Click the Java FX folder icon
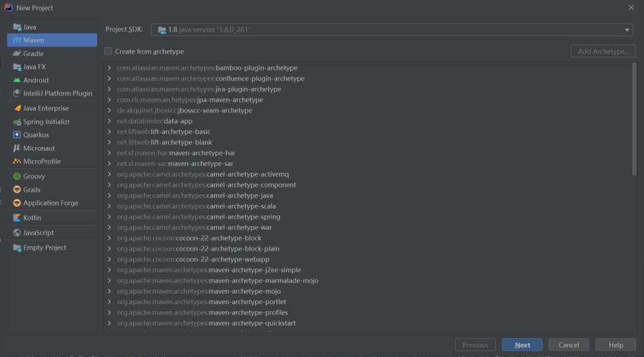Screen dimensions: 644x357 (x=17, y=67)
